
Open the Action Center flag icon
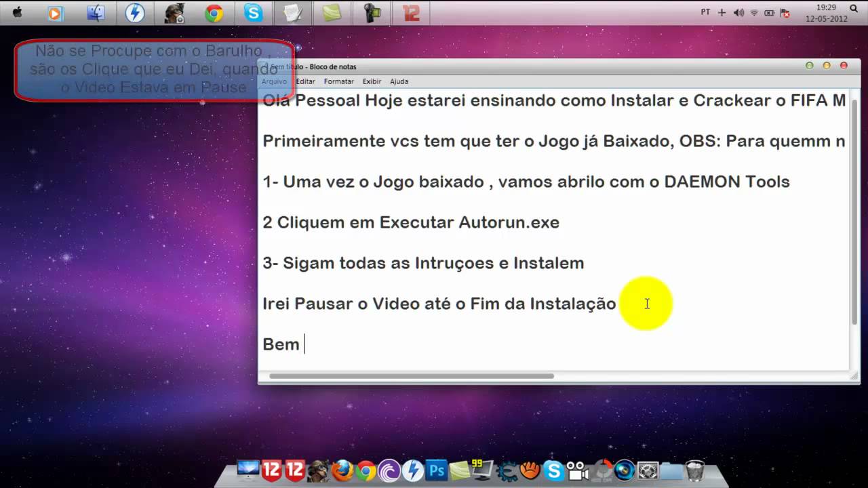point(785,12)
